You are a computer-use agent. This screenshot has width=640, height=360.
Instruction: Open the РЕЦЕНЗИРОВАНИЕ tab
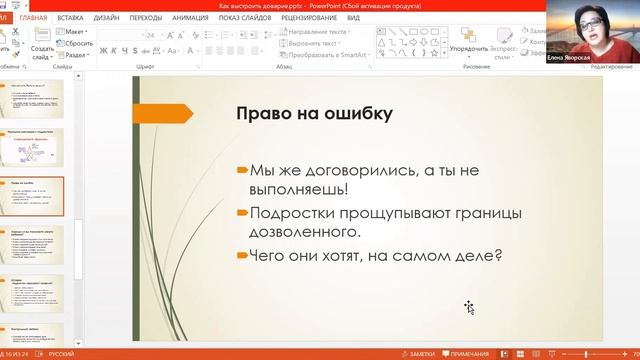(309, 18)
